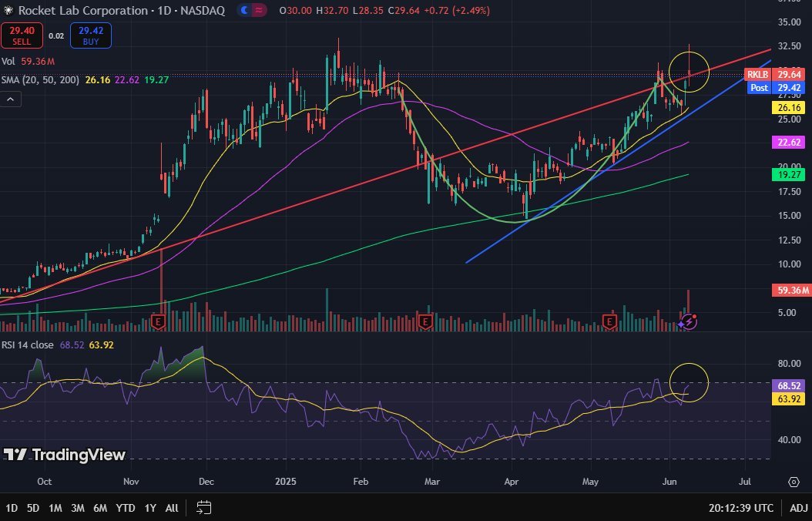The image size is (812, 521).
Task: Click the purple 22.62 SMA axis label
Action: [x=789, y=142]
